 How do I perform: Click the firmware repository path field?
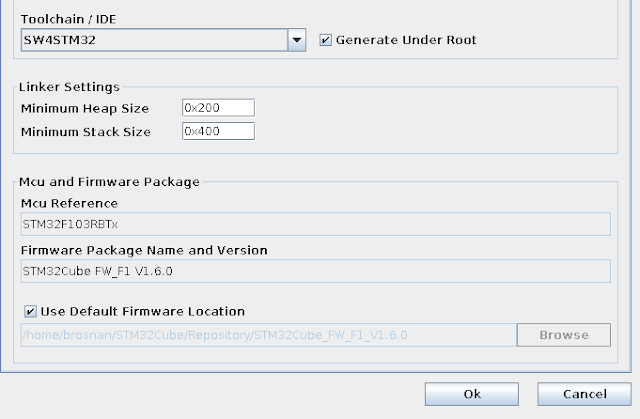tap(269, 335)
